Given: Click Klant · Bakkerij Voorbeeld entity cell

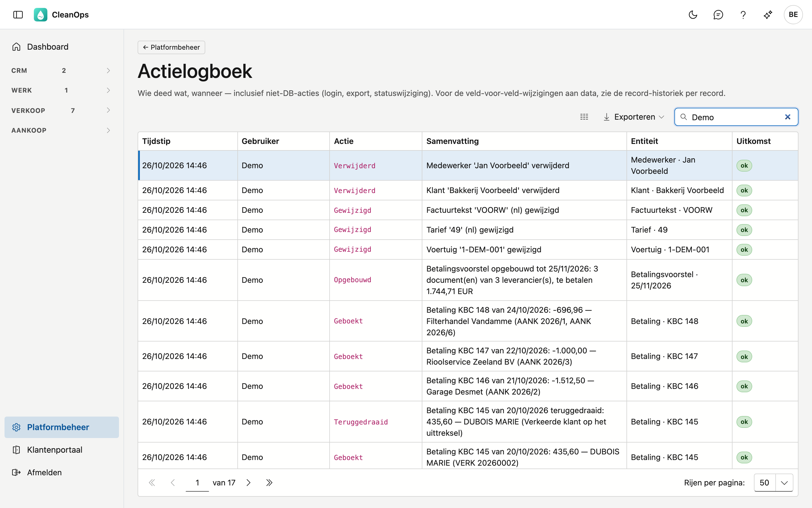Looking at the screenshot, I should coord(679,190).
